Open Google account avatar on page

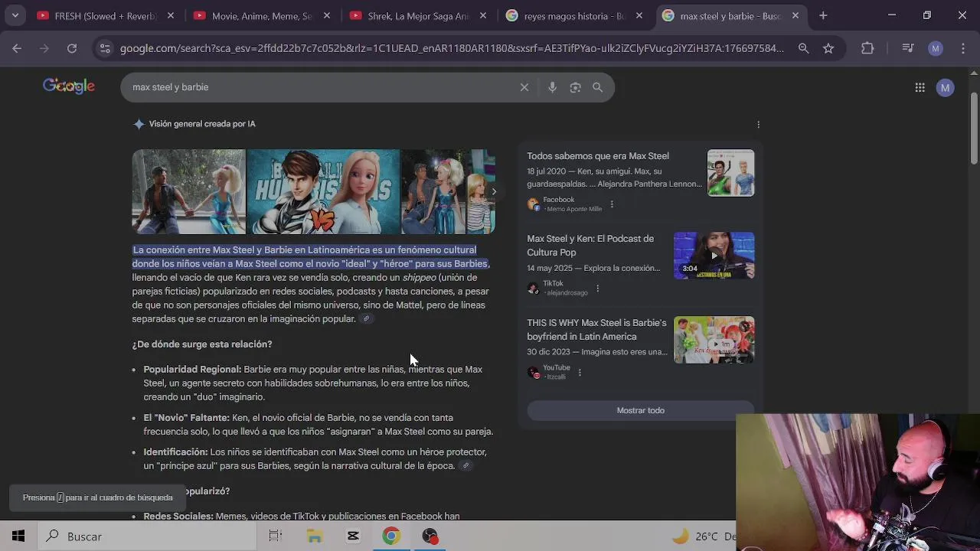[946, 87]
